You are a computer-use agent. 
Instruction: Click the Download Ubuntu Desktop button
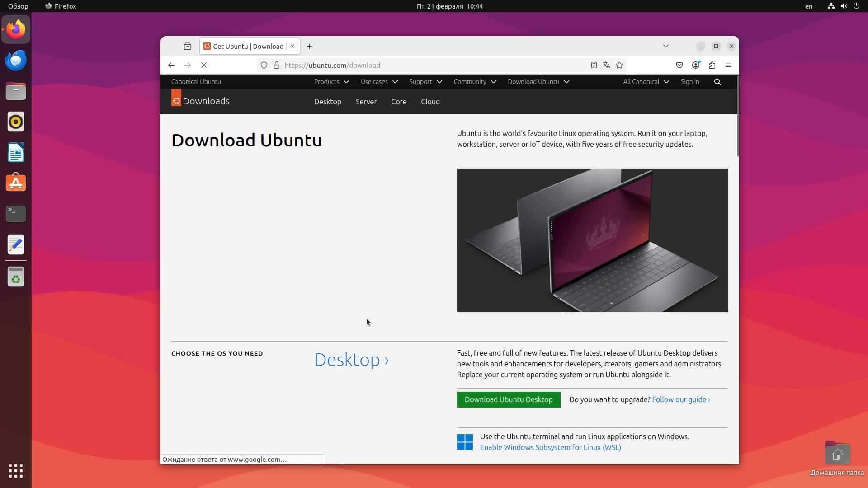(x=509, y=399)
